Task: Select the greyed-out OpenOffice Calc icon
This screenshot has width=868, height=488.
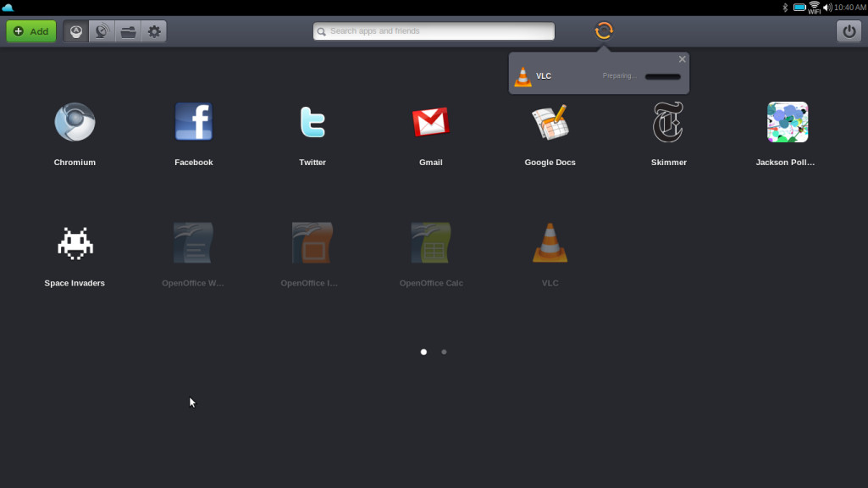Action: coord(431,243)
